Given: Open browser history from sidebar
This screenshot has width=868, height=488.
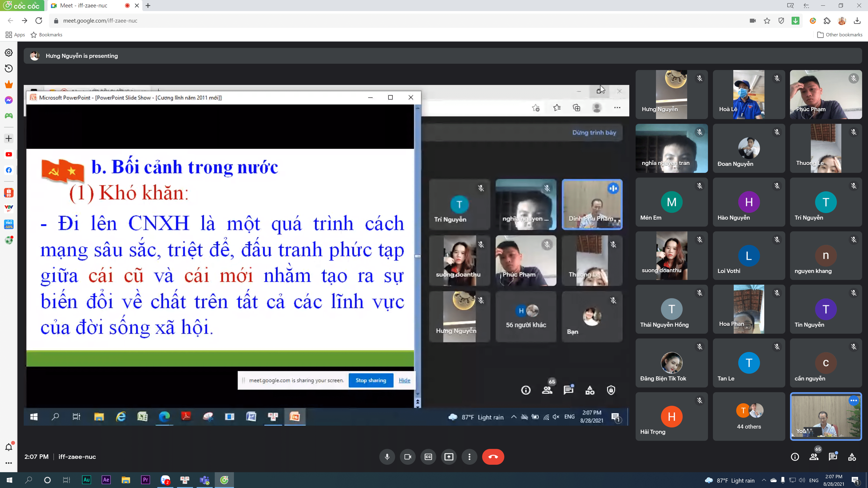Looking at the screenshot, I should tap(9, 69).
